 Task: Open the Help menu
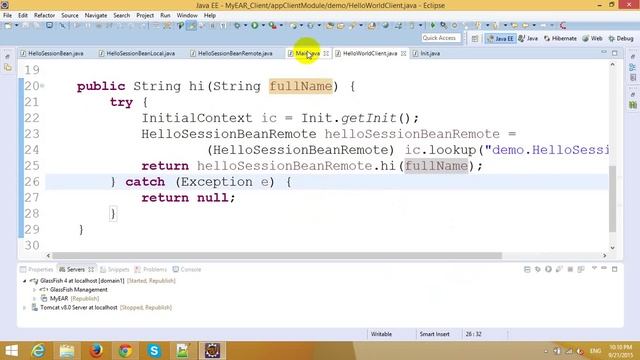coord(210,16)
